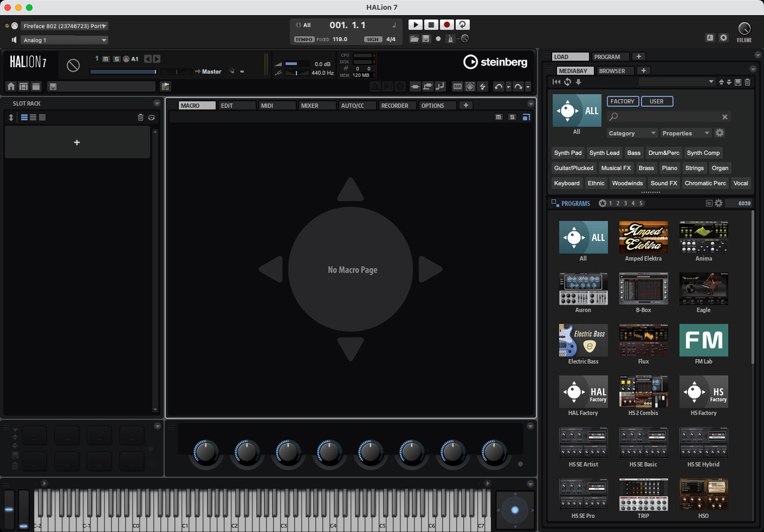Screen dimensions: 764x532
Task: Click the MediaBay refresh results icon
Action: click(567, 82)
